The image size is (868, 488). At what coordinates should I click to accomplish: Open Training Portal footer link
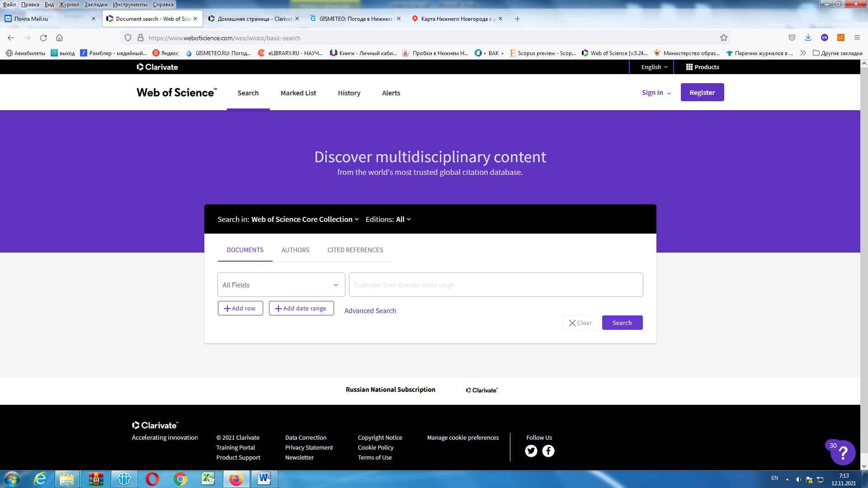(236, 447)
